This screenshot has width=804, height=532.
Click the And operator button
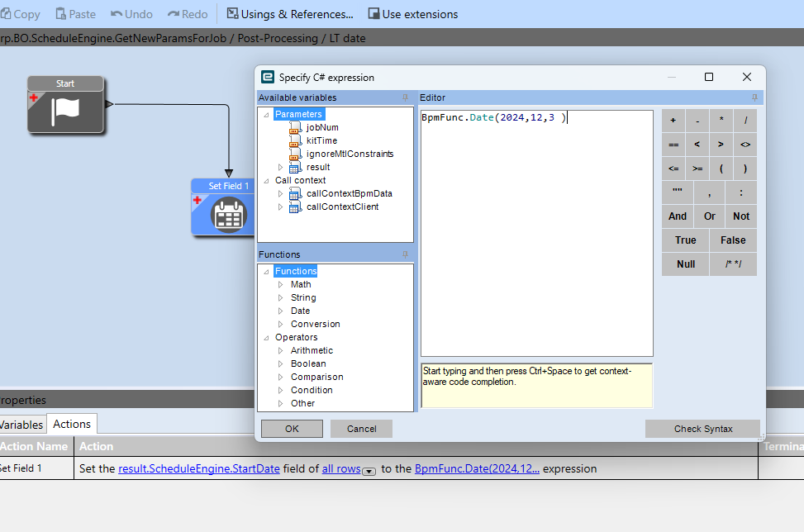click(678, 216)
